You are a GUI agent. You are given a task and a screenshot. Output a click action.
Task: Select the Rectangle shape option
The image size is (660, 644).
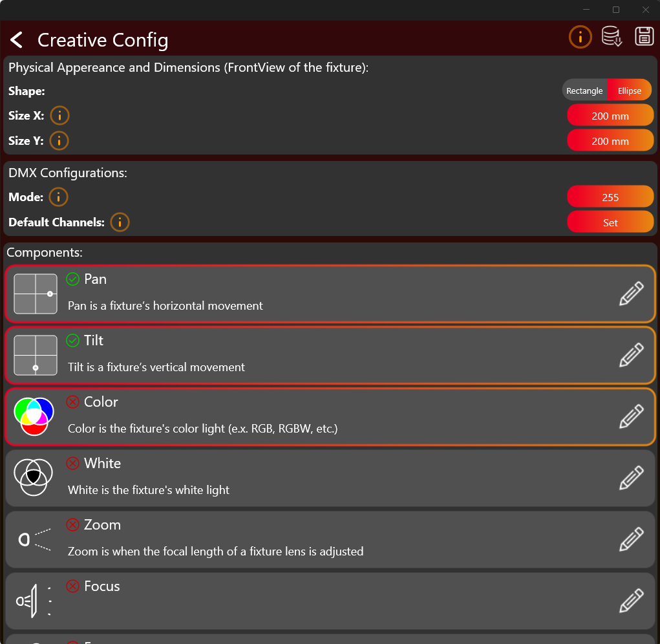pos(584,91)
